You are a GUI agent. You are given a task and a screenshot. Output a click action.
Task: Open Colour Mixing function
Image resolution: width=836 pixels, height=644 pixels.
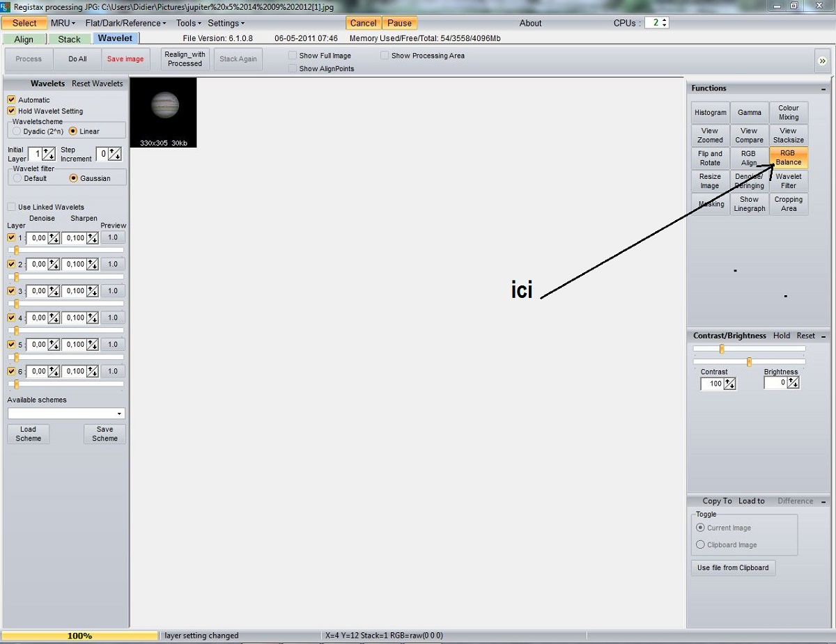[789, 113]
